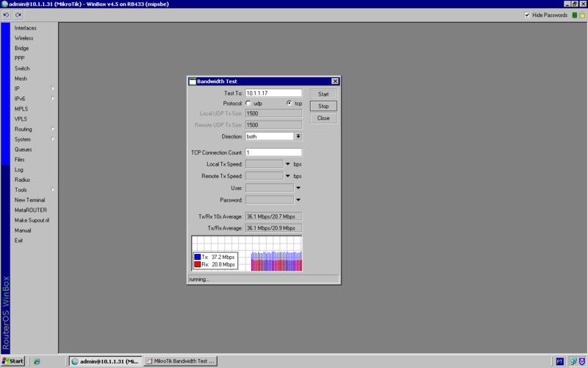Click the undo arrow in WinBox toolbar
The image size is (588, 368).
pos(7,15)
